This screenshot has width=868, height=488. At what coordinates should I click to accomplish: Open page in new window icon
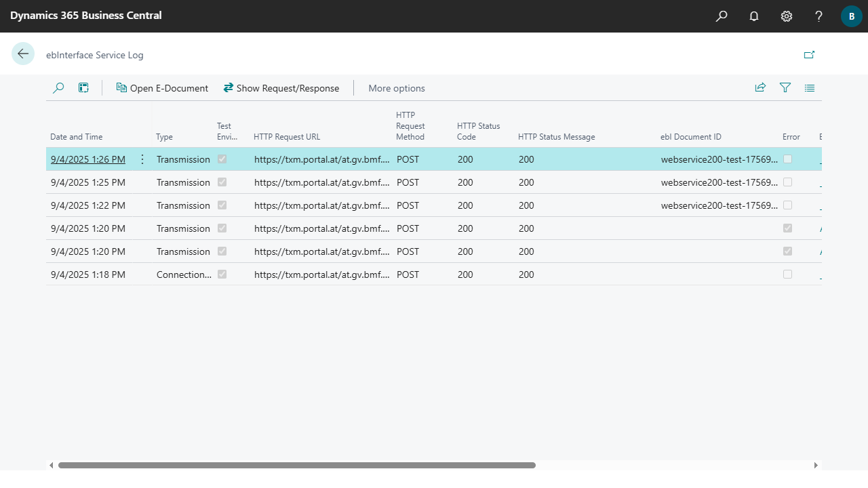[x=809, y=55]
